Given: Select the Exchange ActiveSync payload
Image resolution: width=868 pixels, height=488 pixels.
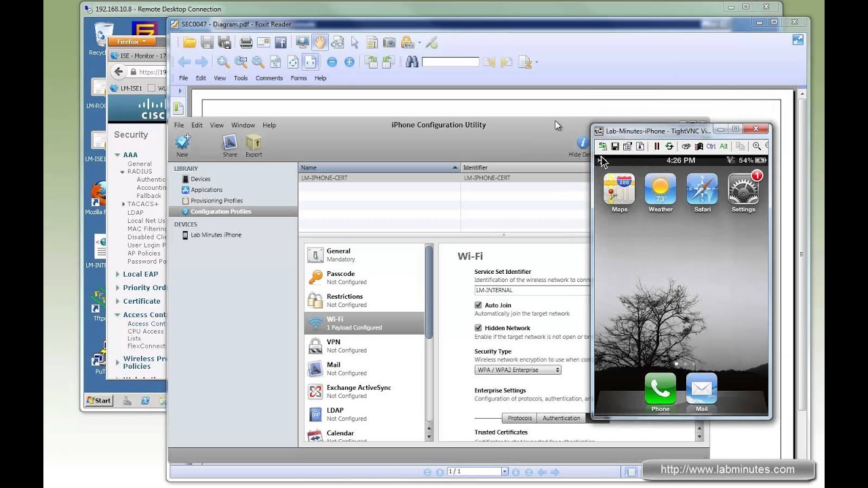Looking at the screenshot, I should click(365, 391).
